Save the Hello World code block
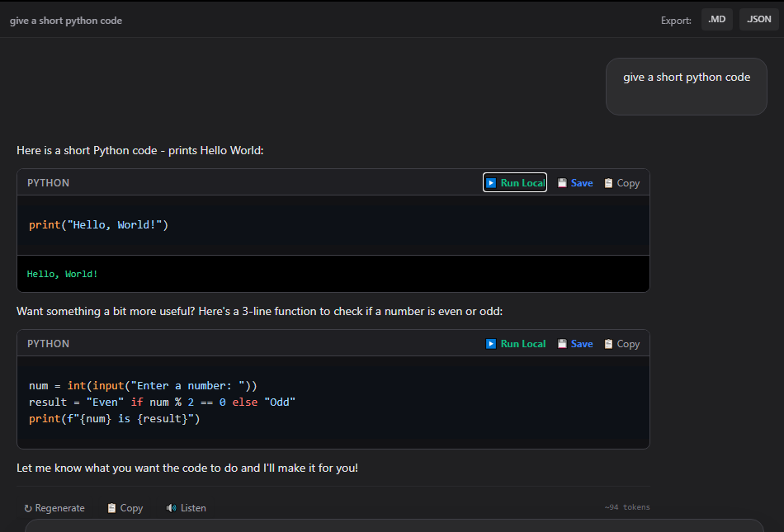Viewport: 784px width, 532px height. (575, 183)
